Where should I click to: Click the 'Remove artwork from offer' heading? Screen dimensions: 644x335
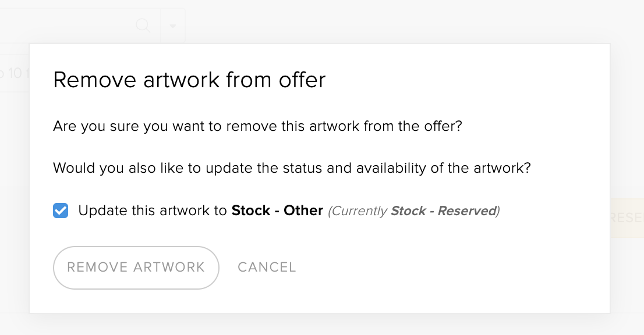pyautogui.click(x=189, y=80)
